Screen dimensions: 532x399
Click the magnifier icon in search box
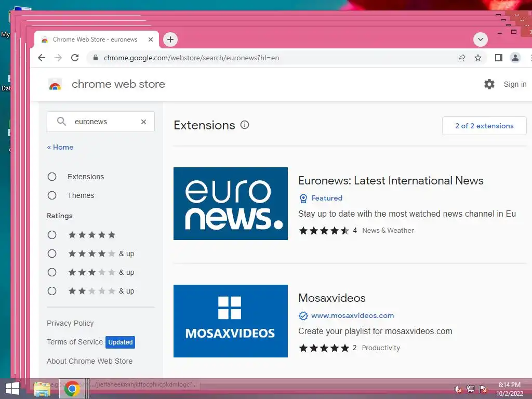61,121
